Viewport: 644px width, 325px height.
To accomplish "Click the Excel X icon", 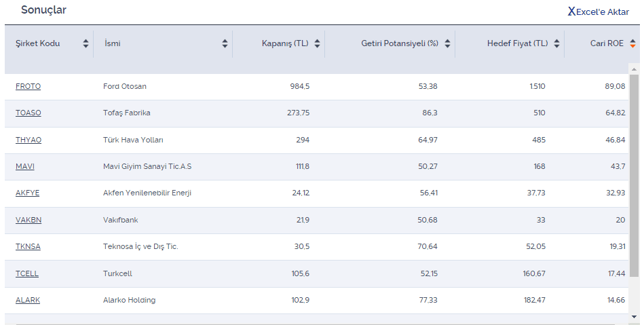I will pos(571,12).
